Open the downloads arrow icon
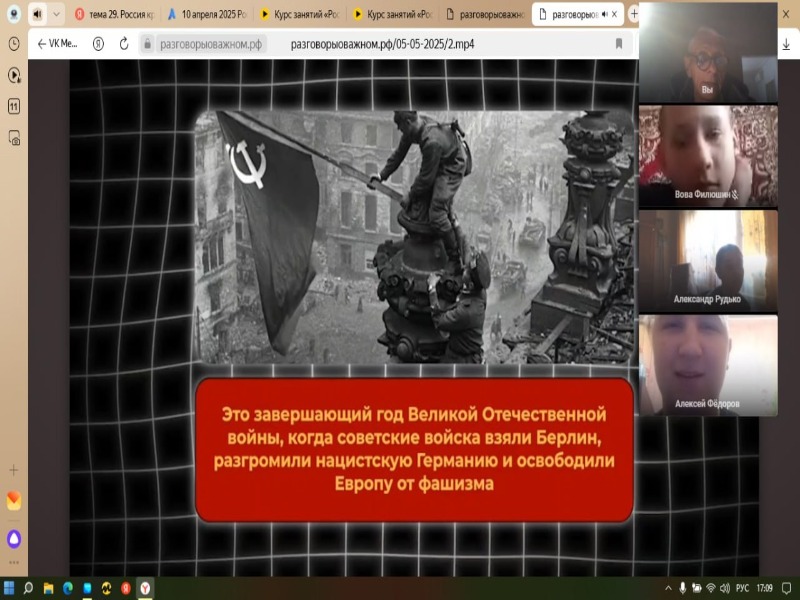The height and width of the screenshot is (600, 800). 786,45
